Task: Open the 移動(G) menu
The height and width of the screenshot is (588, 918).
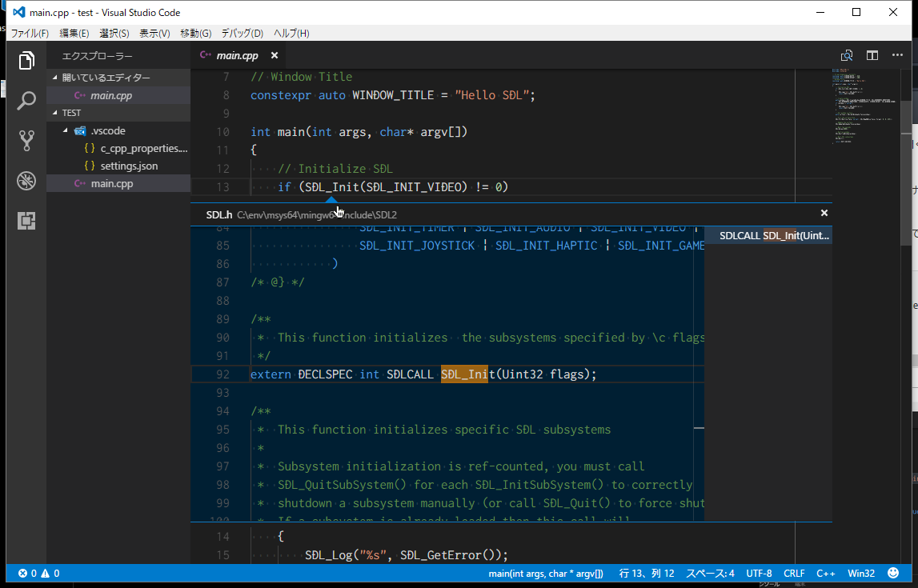Action: pyautogui.click(x=195, y=34)
